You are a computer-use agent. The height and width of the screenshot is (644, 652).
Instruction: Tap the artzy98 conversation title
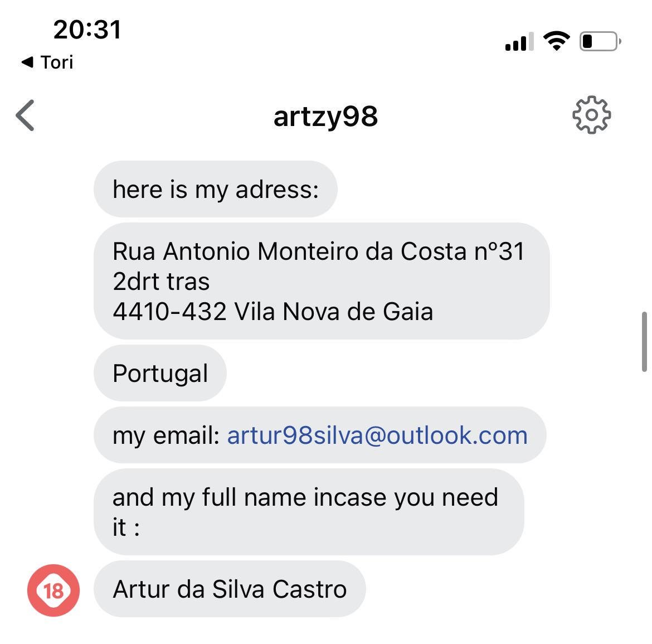325,116
